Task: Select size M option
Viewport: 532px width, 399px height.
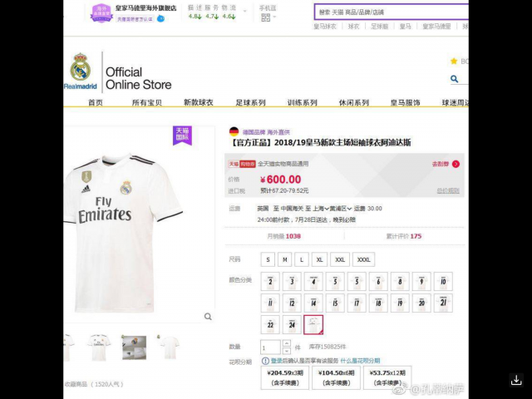Action: [x=284, y=259]
